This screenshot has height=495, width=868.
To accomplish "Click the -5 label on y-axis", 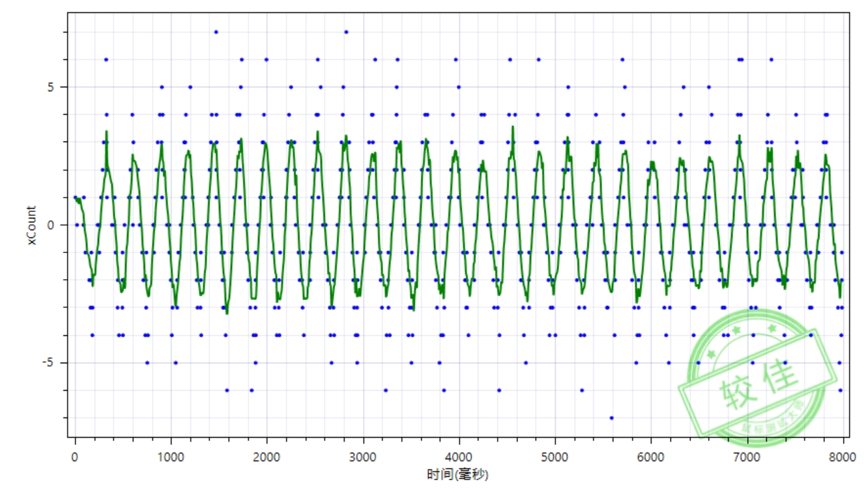I will (x=57, y=363).
